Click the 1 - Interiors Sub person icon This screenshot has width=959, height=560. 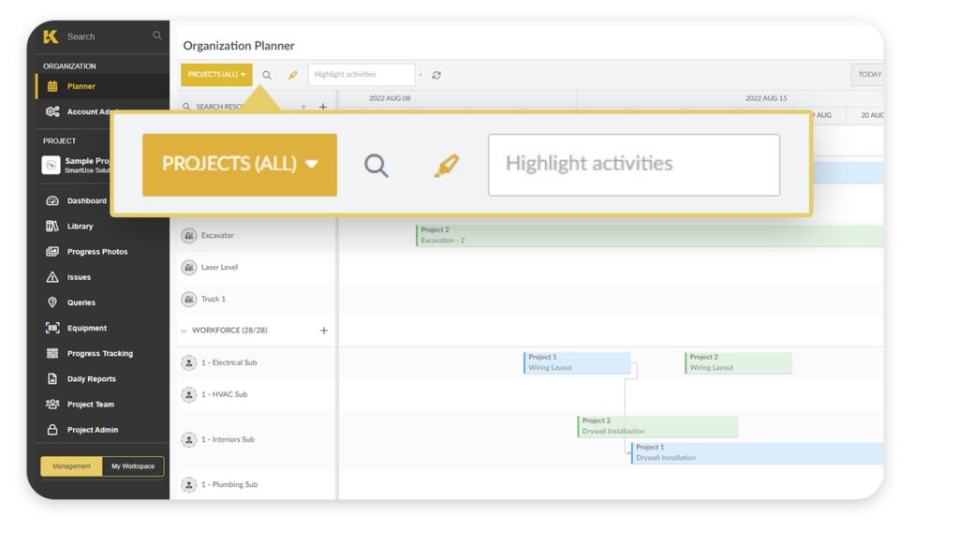pyautogui.click(x=189, y=439)
